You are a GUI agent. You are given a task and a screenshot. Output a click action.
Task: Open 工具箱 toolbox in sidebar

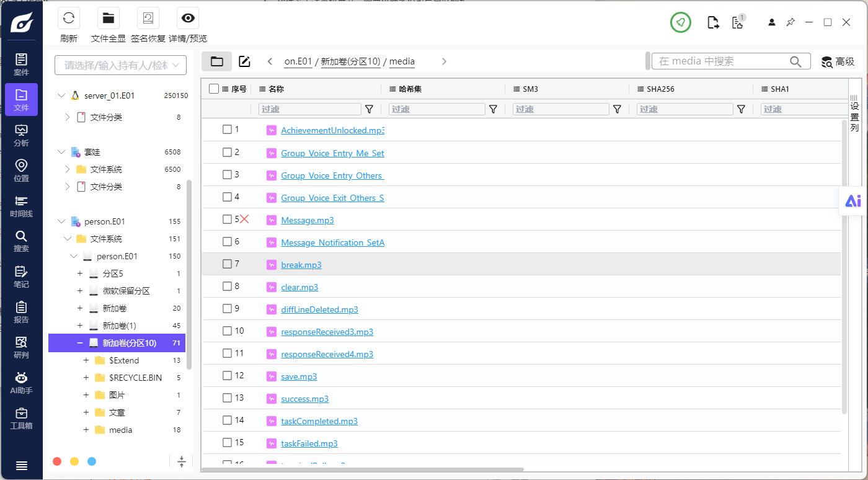coord(21,418)
